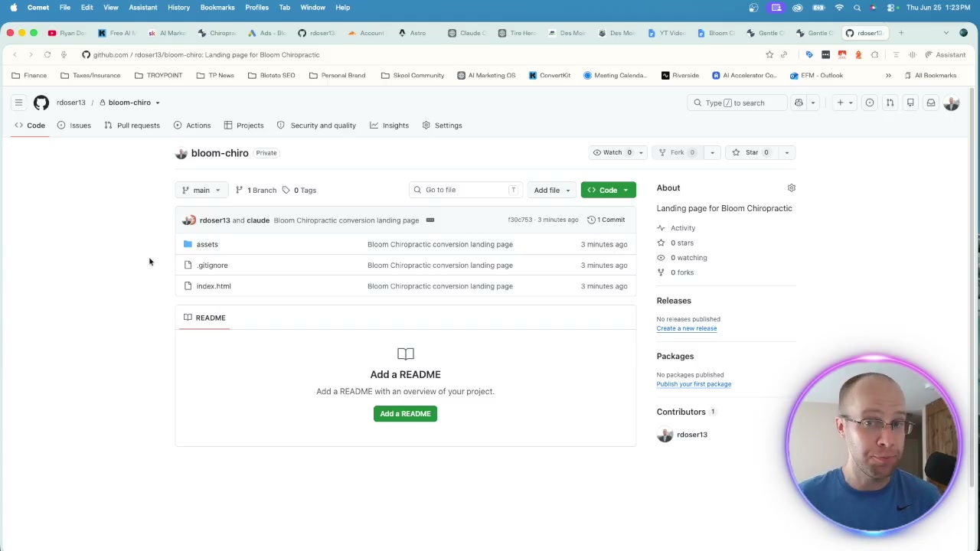Open the Pull requests tab

click(132, 126)
